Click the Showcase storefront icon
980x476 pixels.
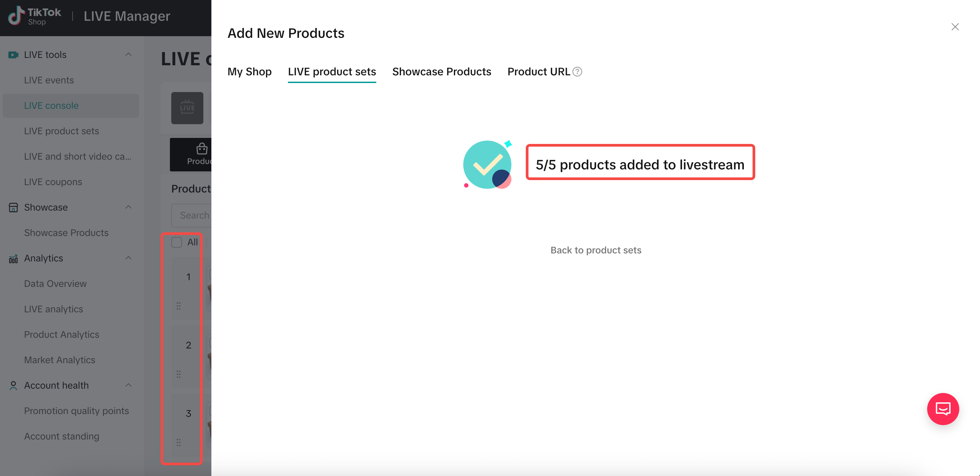click(x=13, y=208)
